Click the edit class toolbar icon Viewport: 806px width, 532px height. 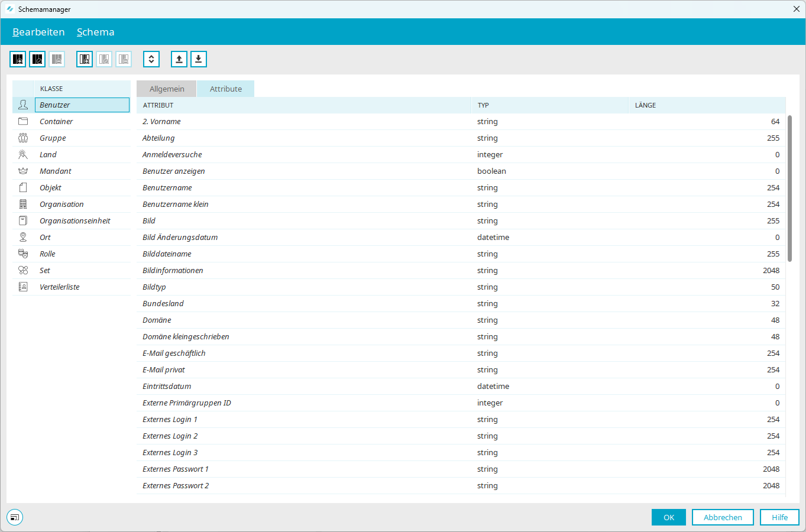(37, 59)
